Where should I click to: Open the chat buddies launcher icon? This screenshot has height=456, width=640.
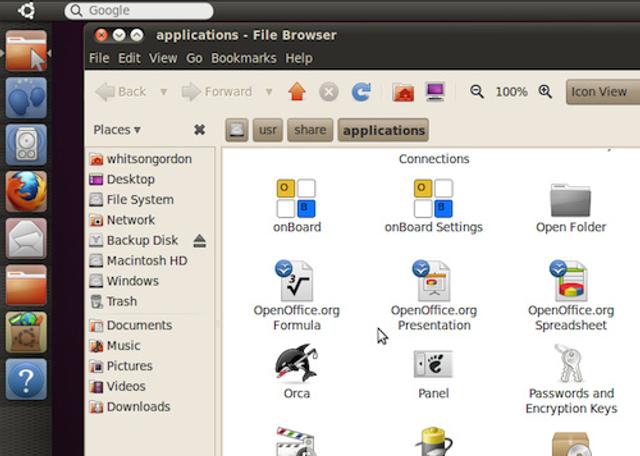[26, 98]
